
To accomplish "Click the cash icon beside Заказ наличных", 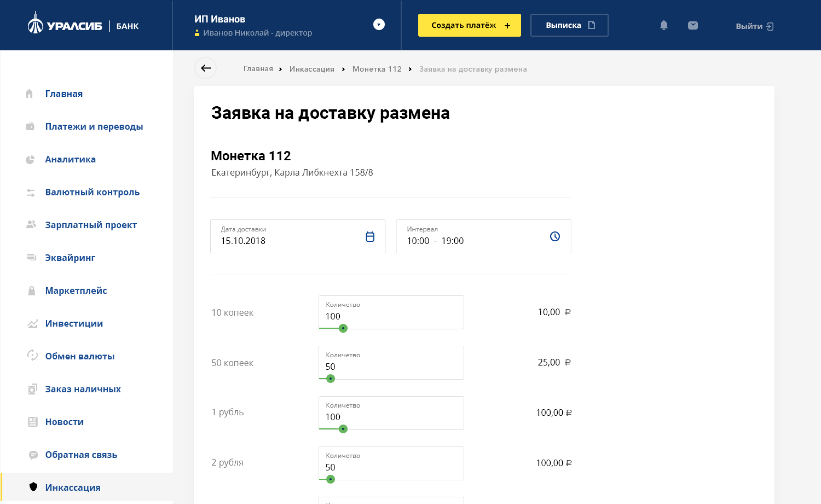I will [32, 389].
